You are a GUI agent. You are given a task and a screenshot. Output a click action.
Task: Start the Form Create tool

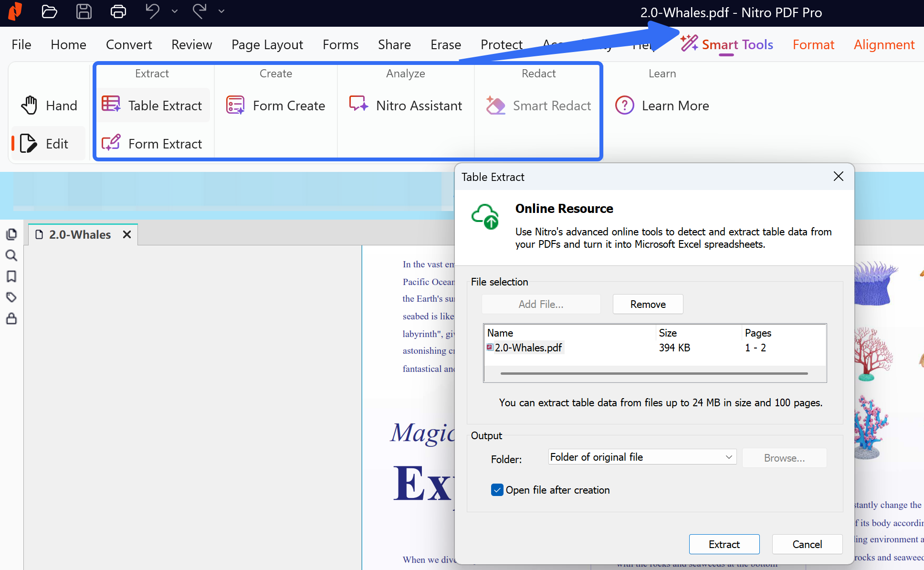point(275,106)
